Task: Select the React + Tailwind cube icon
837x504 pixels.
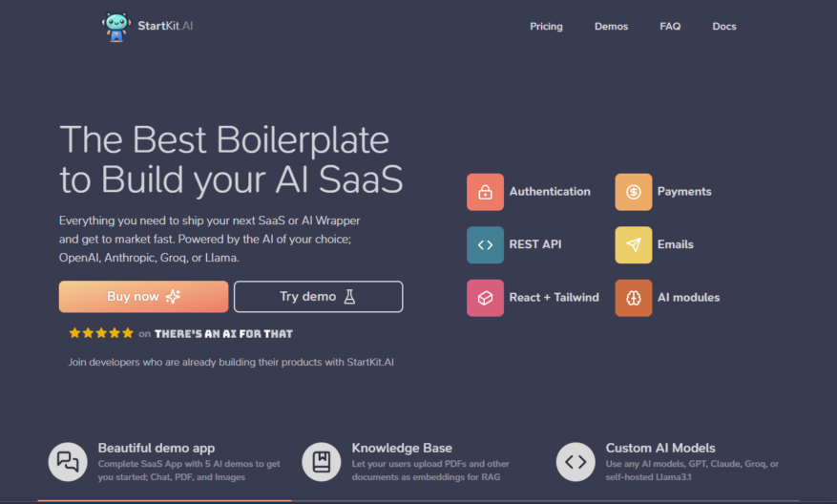Action: (485, 298)
